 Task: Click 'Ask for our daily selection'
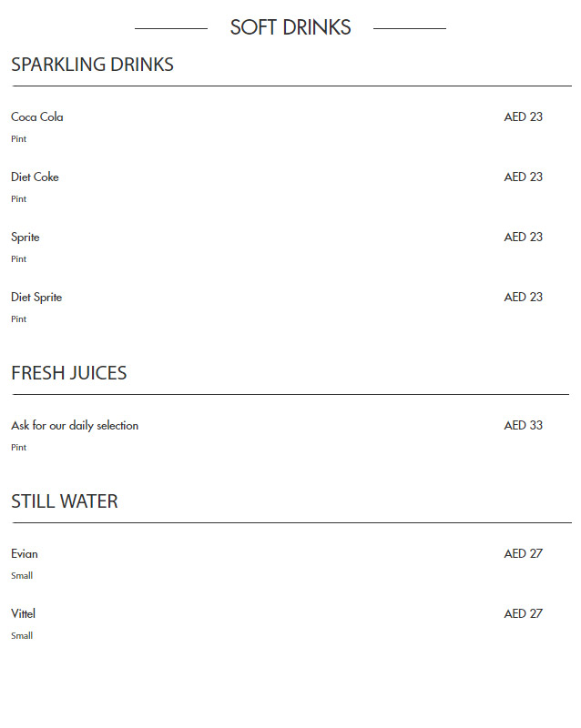(75, 425)
